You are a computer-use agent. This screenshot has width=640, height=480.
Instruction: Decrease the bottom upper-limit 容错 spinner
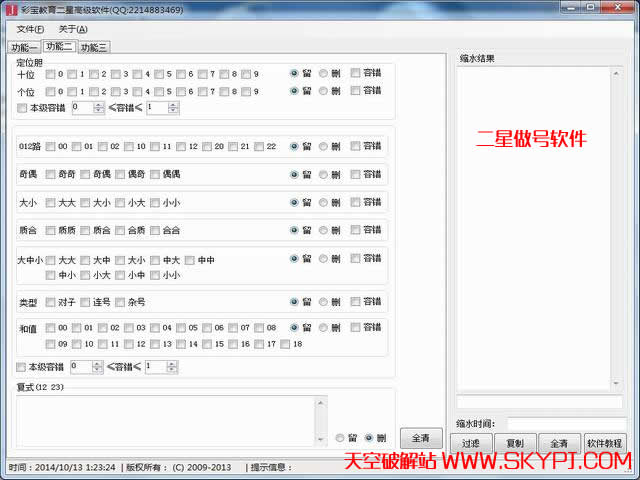172,371
